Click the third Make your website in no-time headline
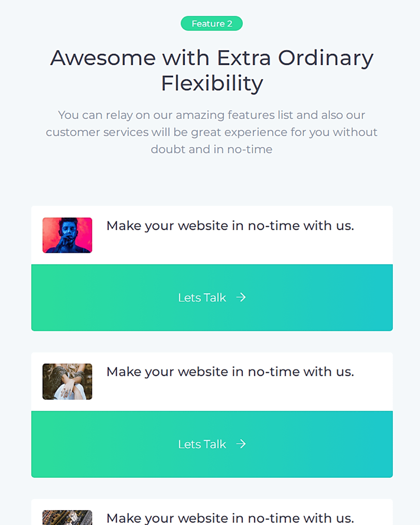Viewport: 420px width, 525px height. (x=230, y=518)
